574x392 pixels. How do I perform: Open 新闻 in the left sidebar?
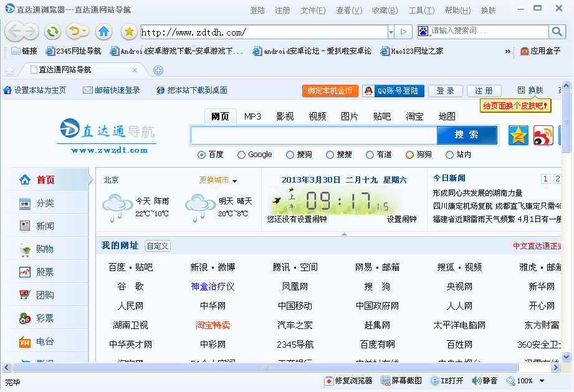tap(45, 226)
